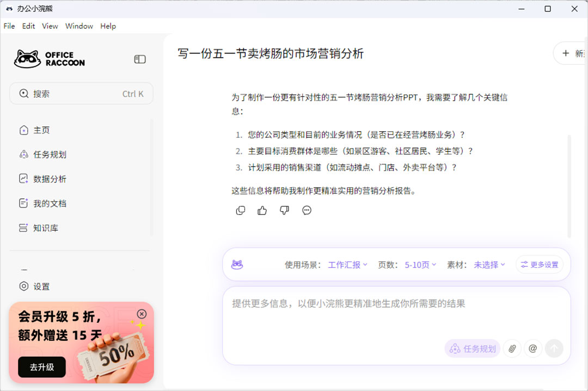The image size is (588, 391).
Task: Attach a file with the paperclip icon
Action: [512, 349]
